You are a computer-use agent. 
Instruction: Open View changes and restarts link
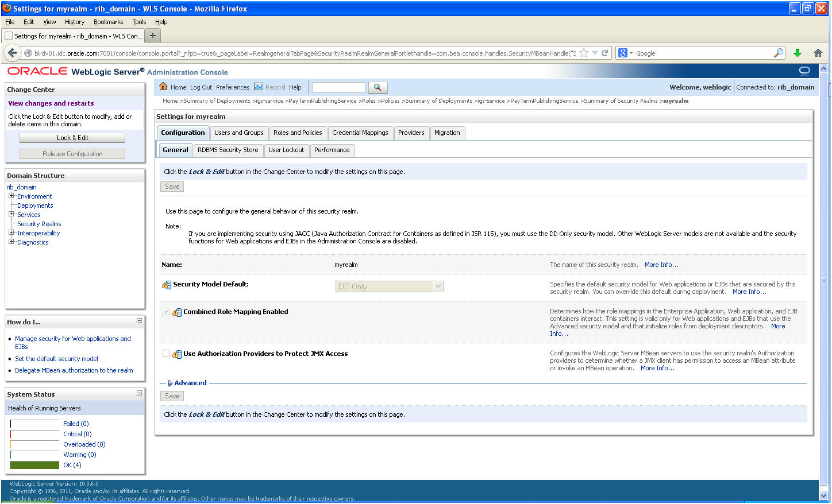click(x=51, y=103)
